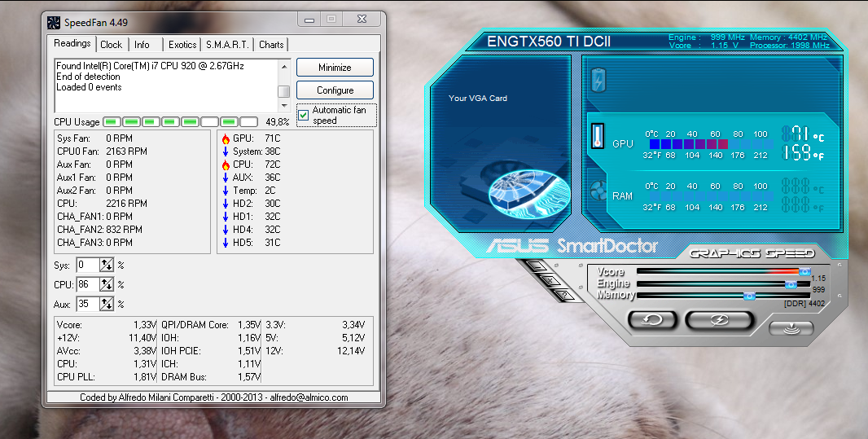Click the blue down arrow beside HD4 temperature
This screenshot has width=868, height=439.
tap(226, 229)
